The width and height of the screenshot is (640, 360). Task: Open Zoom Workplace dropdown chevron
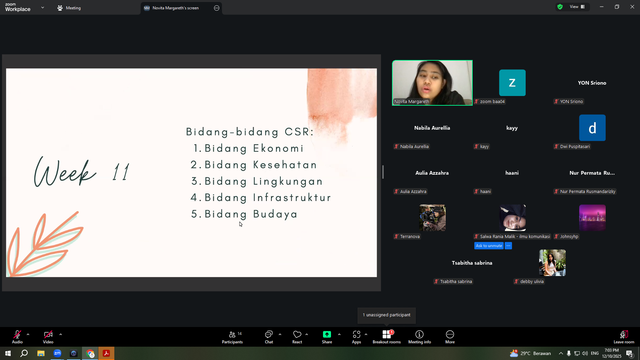coord(42,7)
